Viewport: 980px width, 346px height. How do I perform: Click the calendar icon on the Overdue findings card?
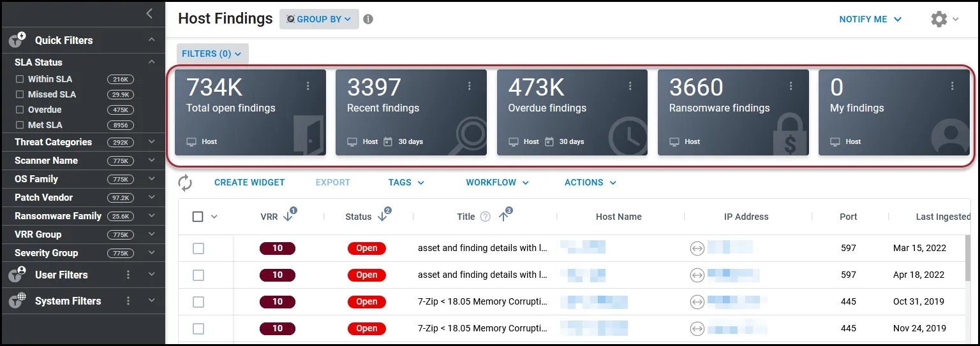pos(549,141)
